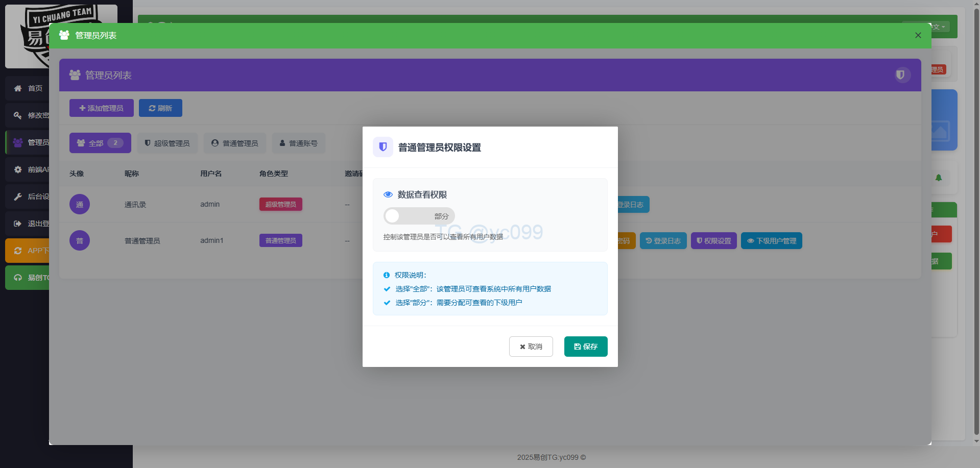This screenshot has width=980, height=468.
Task: Select the 超级管理员 filter tab
Action: pyautogui.click(x=167, y=143)
